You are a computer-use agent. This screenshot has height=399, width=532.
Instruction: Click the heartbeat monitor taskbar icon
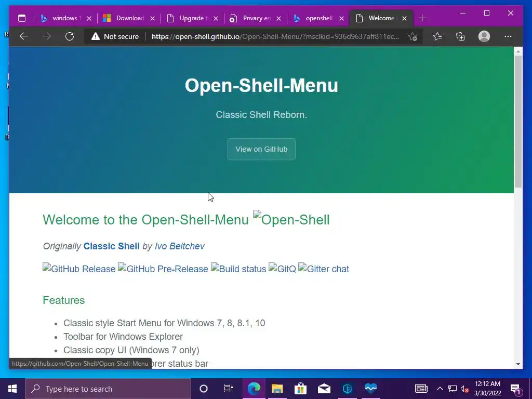pos(371,389)
